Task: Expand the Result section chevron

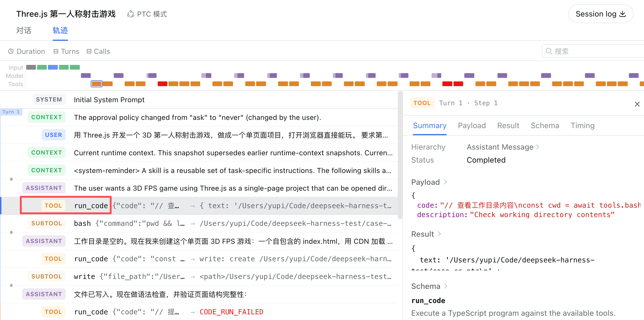Action: pyautogui.click(x=439, y=234)
